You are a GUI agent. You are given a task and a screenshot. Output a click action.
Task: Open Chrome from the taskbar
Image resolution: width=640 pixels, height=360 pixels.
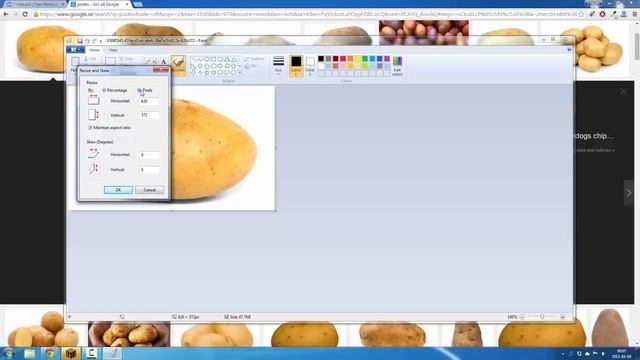click(50, 353)
